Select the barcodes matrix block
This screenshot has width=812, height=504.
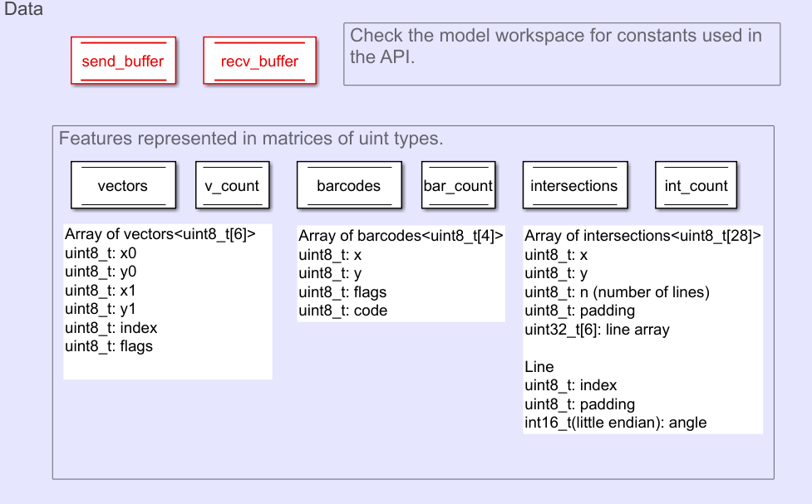(348, 184)
